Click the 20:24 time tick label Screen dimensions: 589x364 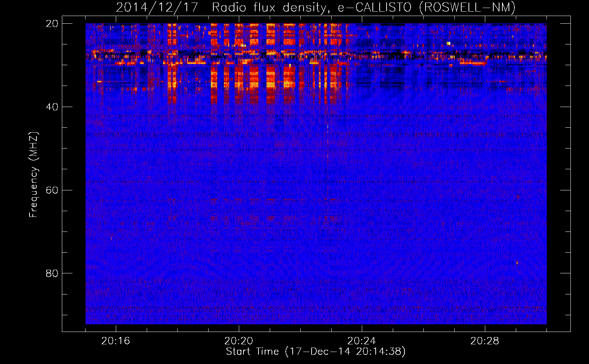point(362,341)
